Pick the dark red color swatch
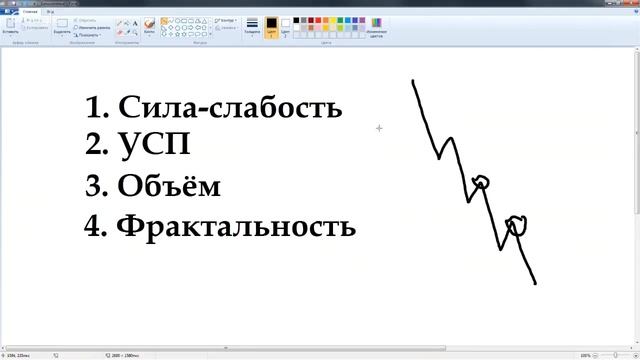 pyautogui.click(x=311, y=20)
